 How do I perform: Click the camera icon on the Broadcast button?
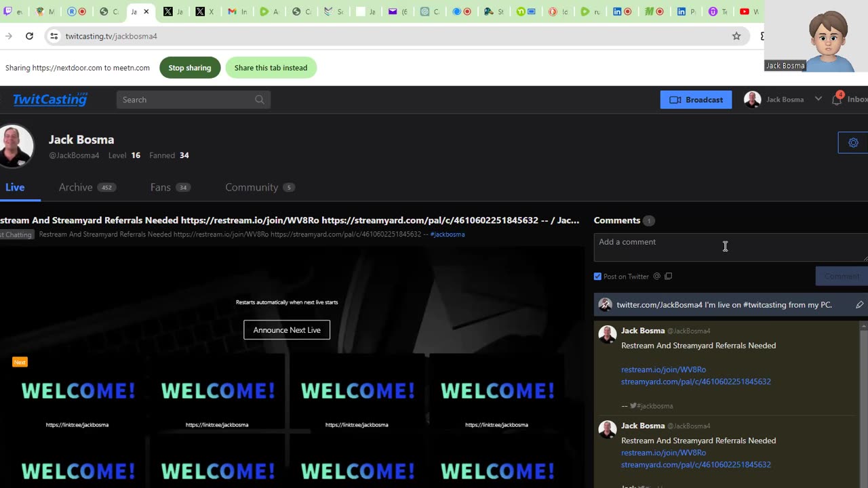pos(675,100)
